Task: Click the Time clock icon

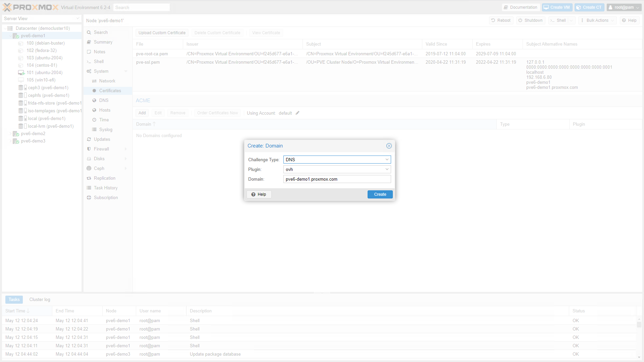Action: point(94,120)
